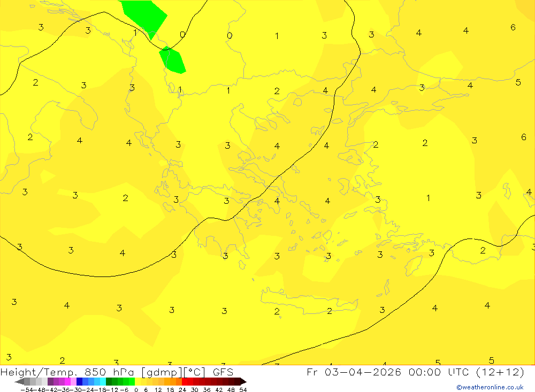This screenshot has height=392, width=535.
Task: Open the weatheronline.co.uk link
Action: pos(490,387)
